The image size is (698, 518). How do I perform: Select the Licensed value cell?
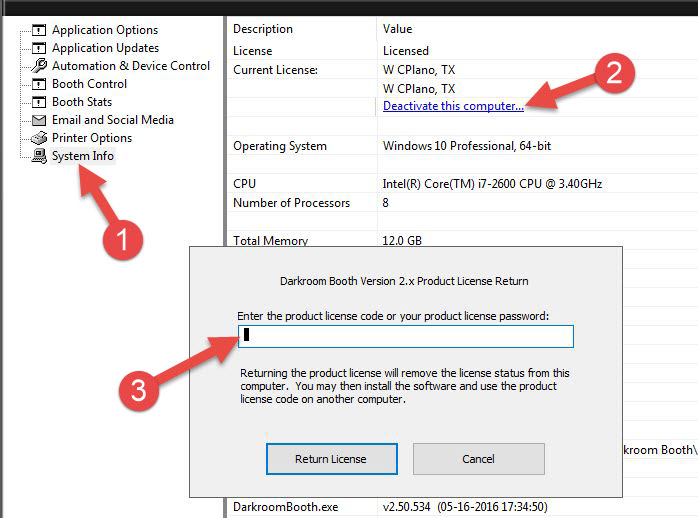pyautogui.click(x=406, y=51)
